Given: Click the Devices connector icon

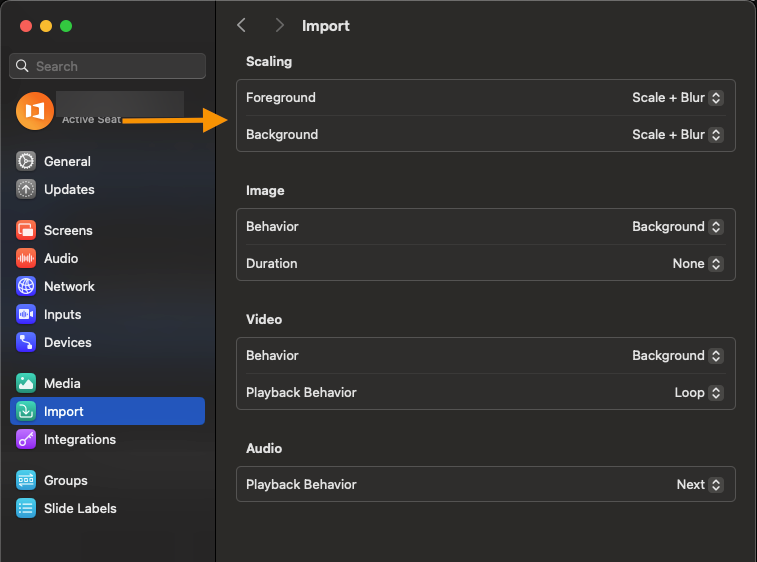Looking at the screenshot, I should coord(26,342).
